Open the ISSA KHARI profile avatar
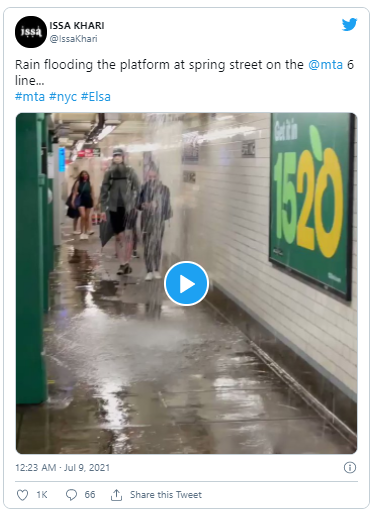The width and height of the screenshot is (386, 516). click(x=31, y=32)
